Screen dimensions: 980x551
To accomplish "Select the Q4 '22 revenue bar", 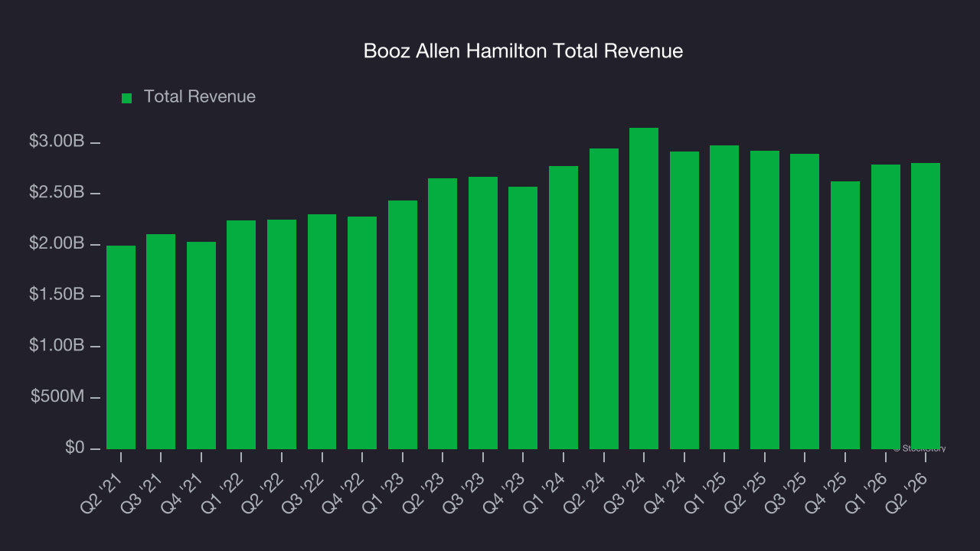I will (362, 333).
